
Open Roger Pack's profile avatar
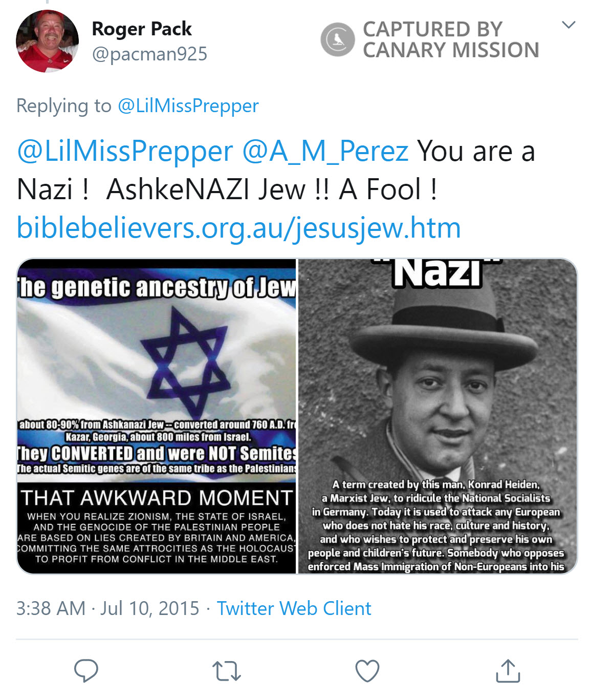coord(47,41)
